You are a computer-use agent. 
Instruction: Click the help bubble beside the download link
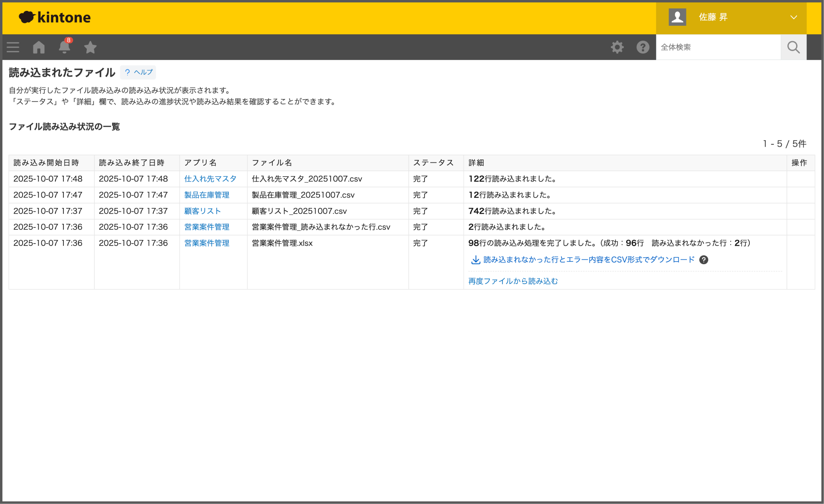click(704, 260)
